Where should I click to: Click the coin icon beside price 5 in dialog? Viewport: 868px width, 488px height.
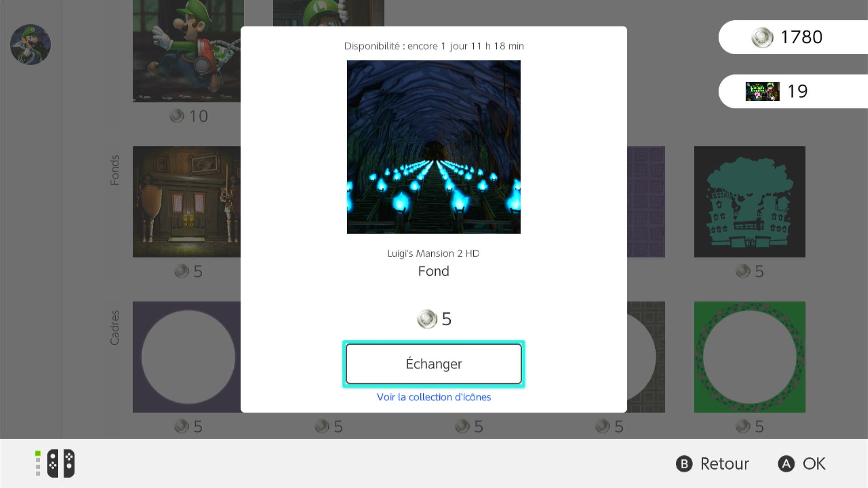coord(427,319)
